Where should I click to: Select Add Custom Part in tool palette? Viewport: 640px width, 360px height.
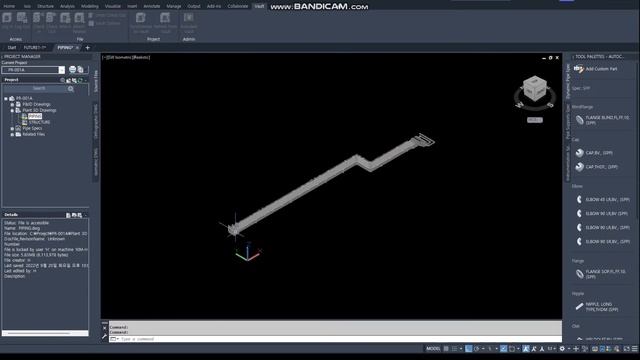pos(596,69)
